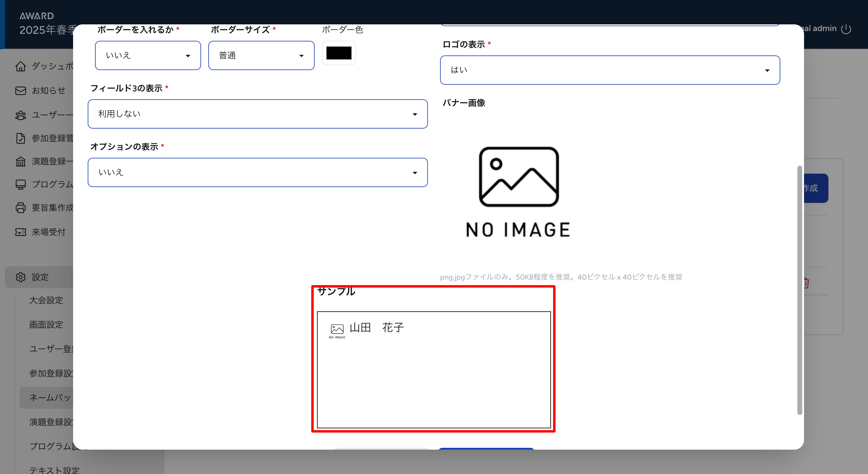Open 大会設定 in the settings submenu
The image size is (868, 474).
coord(46,300)
